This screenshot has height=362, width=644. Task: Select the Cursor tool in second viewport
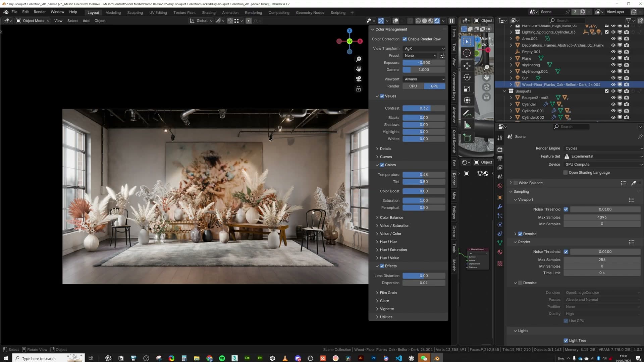coord(467,53)
